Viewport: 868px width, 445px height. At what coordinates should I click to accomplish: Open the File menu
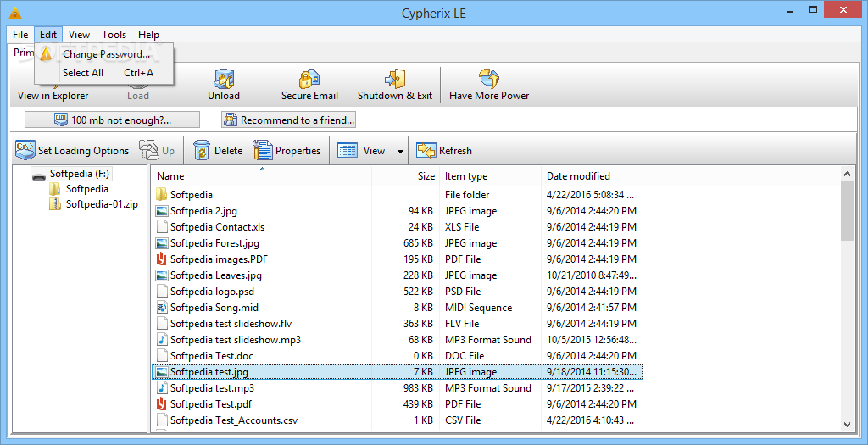coord(20,34)
